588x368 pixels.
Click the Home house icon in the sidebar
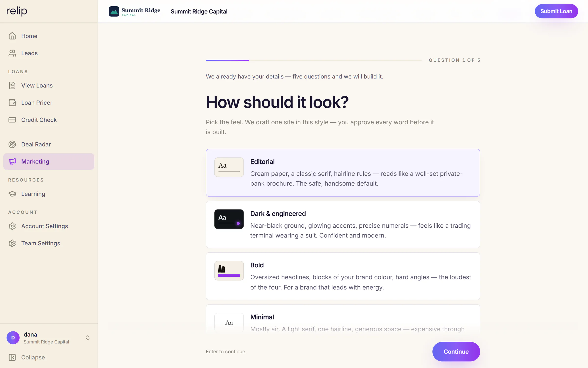coord(12,36)
